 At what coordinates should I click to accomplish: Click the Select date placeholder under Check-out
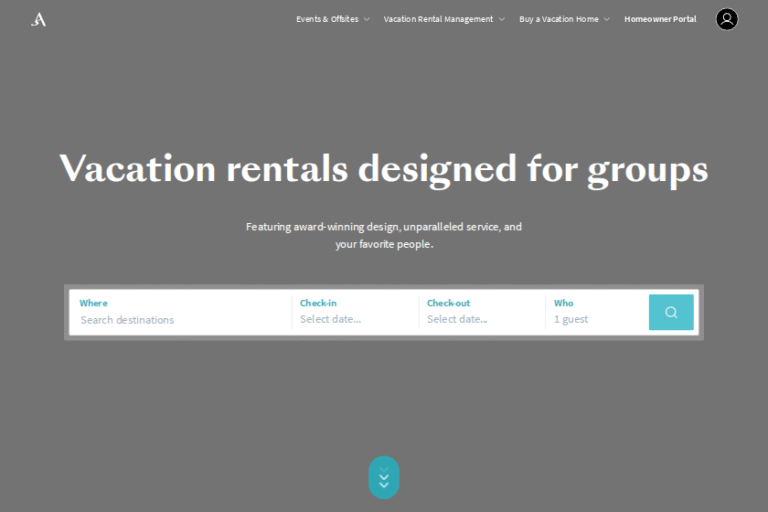tap(457, 320)
